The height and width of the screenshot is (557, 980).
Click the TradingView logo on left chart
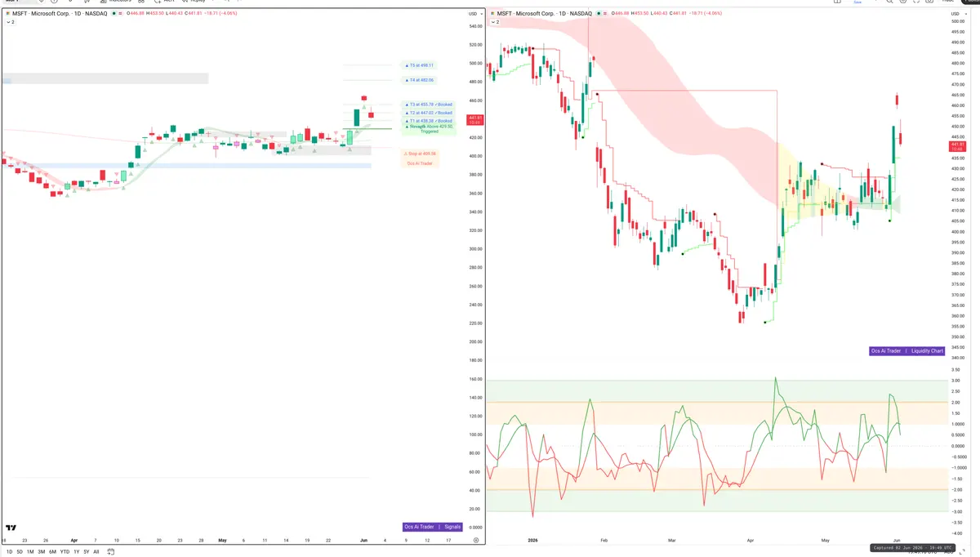tap(12, 528)
